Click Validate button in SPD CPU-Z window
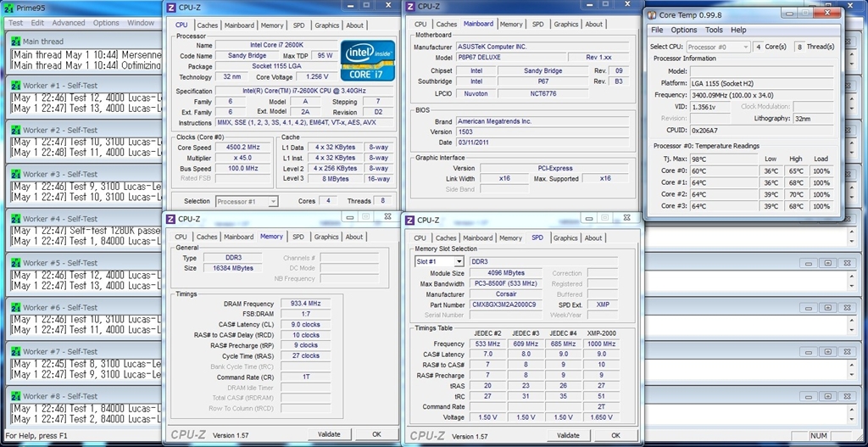The width and height of the screenshot is (868, 447). coord(568,435)
